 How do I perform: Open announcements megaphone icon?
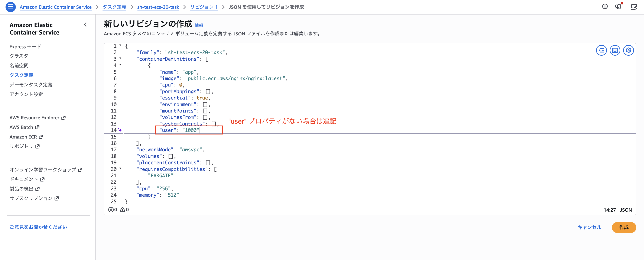point(618,6)
